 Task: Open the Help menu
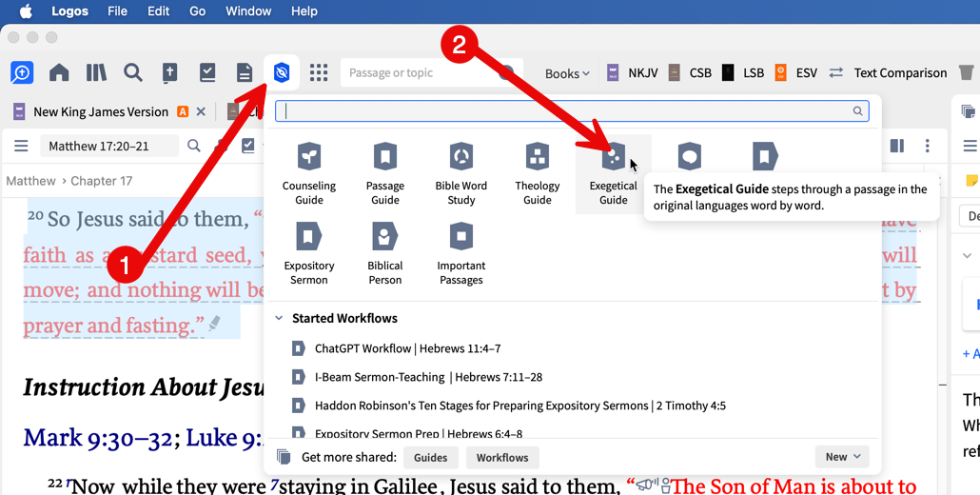pyautogui.click(x=304, y=11)
